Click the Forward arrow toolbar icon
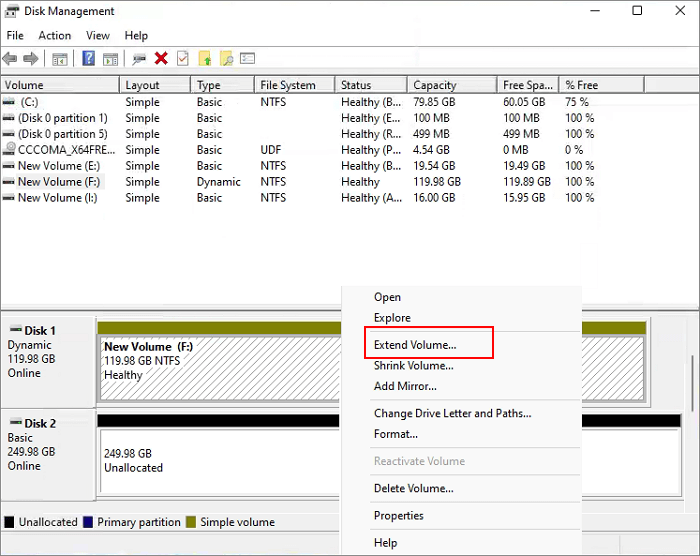 click(31, 59)
